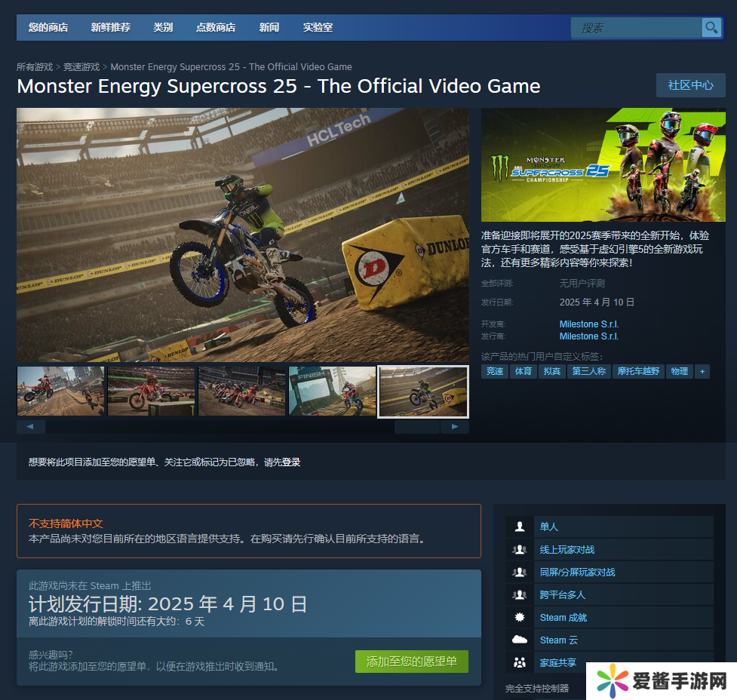
Task: Click the Steam Cloud (Steam 云) icon
Action: pyautogui.click(x=520, y=640)
